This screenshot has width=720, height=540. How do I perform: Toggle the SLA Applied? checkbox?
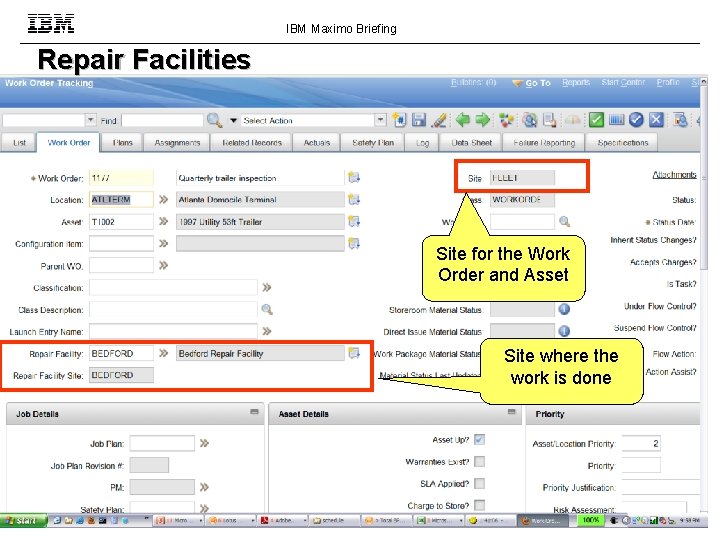pyautogui.click(x=479, y=484)
